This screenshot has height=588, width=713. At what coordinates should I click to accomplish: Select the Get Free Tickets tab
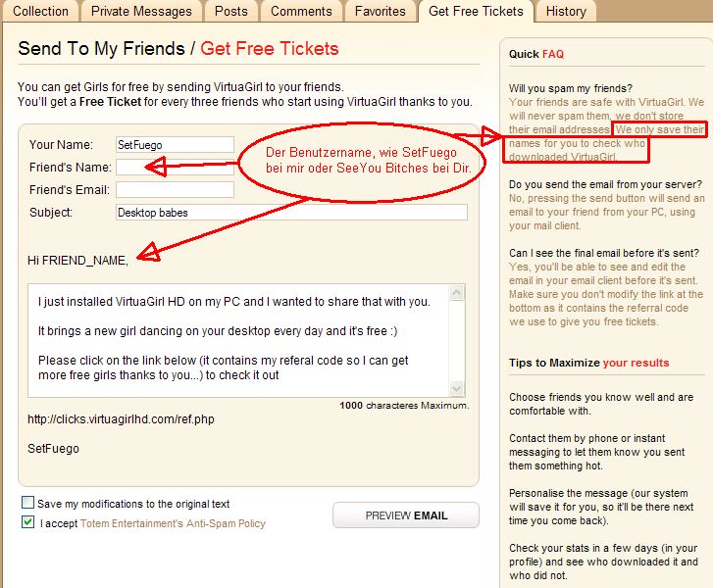coord(476,11)
